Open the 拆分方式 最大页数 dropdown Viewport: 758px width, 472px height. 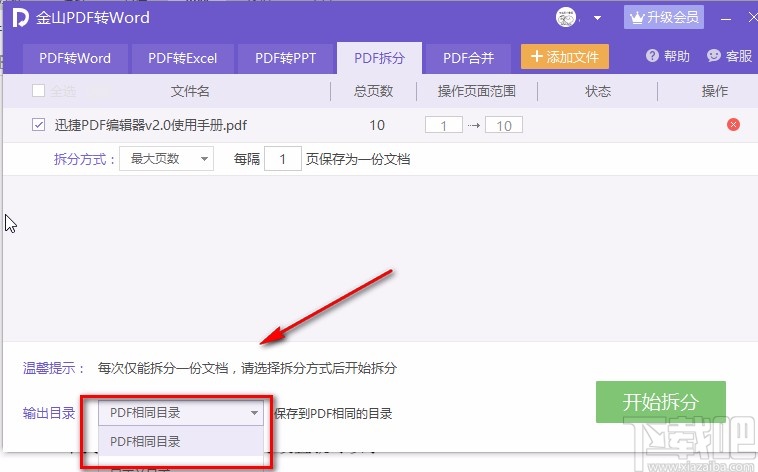(x=166, y=159)
